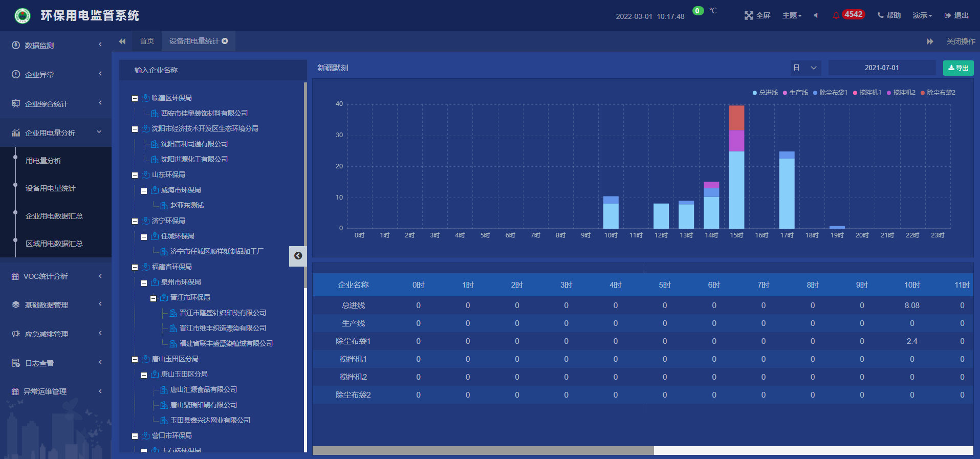Open 用电量分析 submenu item
Viewport: 980px width, 459px height.
tap(43, 161)
